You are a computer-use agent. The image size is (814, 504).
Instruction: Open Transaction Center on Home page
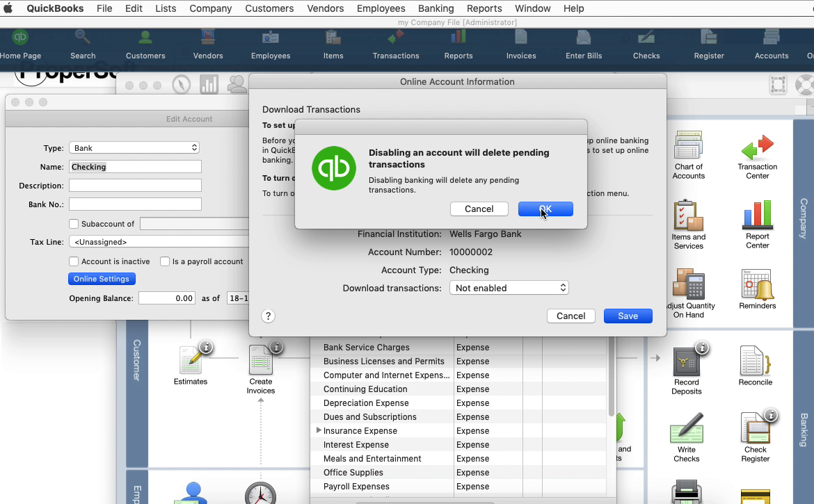[x=758, y=156]
